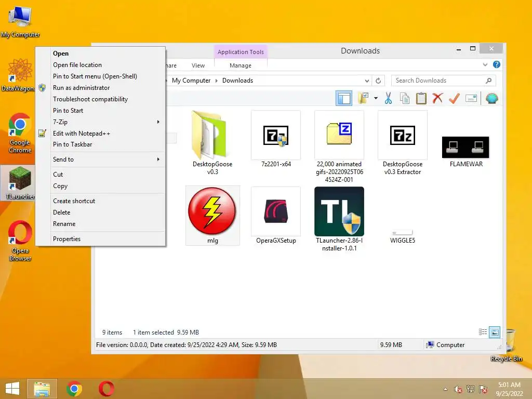
Task: Switch to large icons view in status bar
Action: 495,332
